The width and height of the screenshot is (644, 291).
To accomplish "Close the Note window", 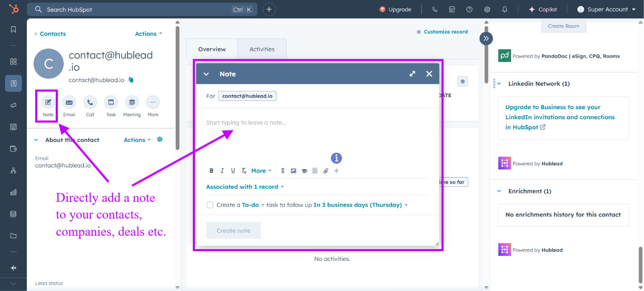I will [x=429, y=74].
